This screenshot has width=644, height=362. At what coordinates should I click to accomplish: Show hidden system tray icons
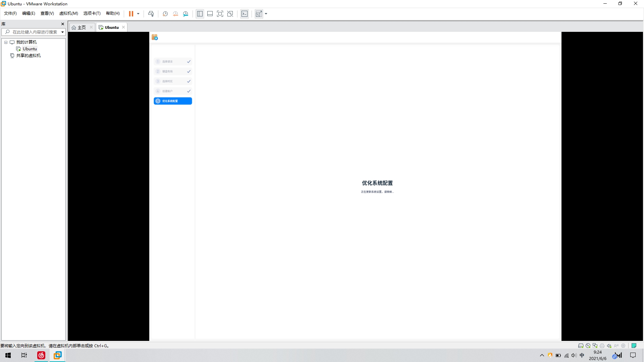click(x=542, y=355)
